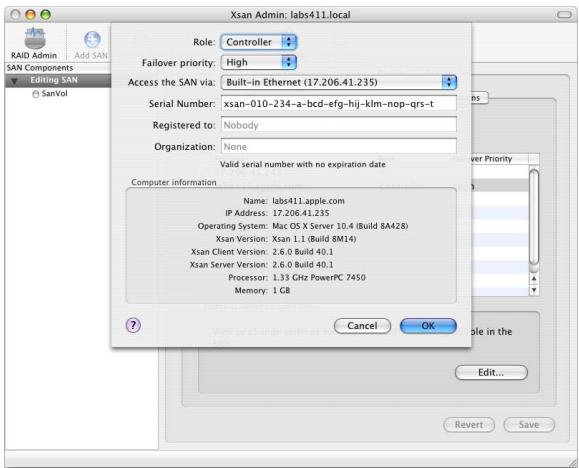Click the yellow minimize window button
Image resolution: width=579 pixels, height=468 pixels.
point(30,15)
